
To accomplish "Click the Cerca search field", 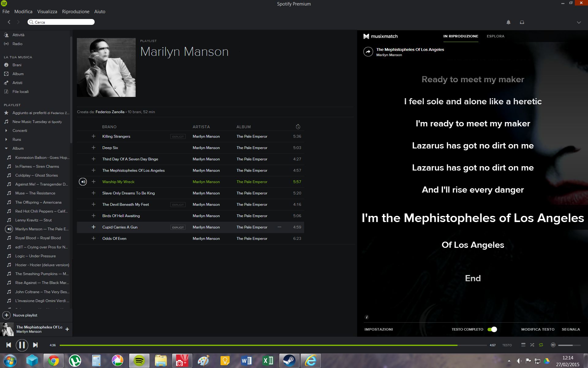I will point(61,22).
